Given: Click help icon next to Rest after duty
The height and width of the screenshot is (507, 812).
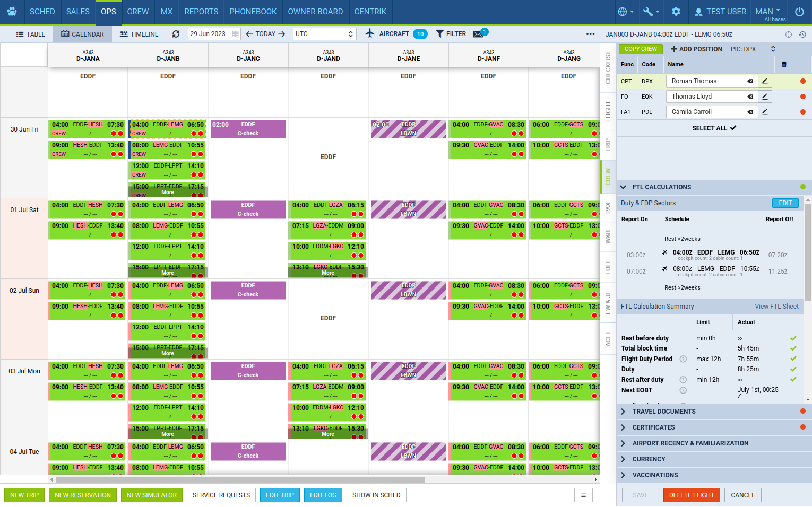Looking at the screenshot, I should (x=683, y=380).
